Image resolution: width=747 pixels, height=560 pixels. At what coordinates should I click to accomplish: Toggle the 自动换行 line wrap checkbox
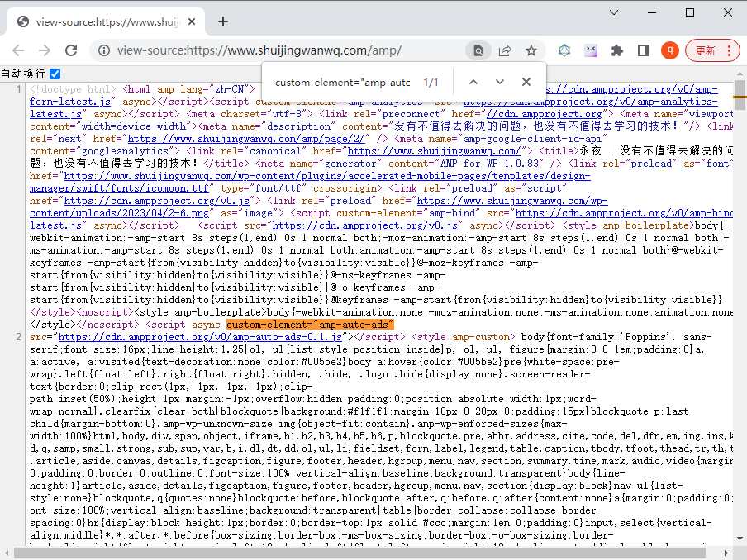coord(55,74)
